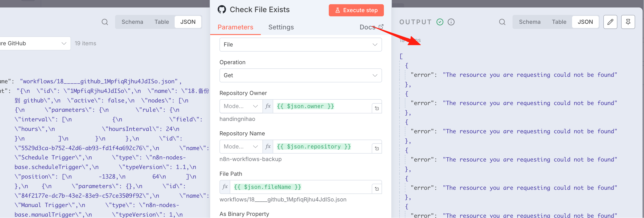
Task: Click the pencil edit output icon
Action: click(x=610, y=22)
